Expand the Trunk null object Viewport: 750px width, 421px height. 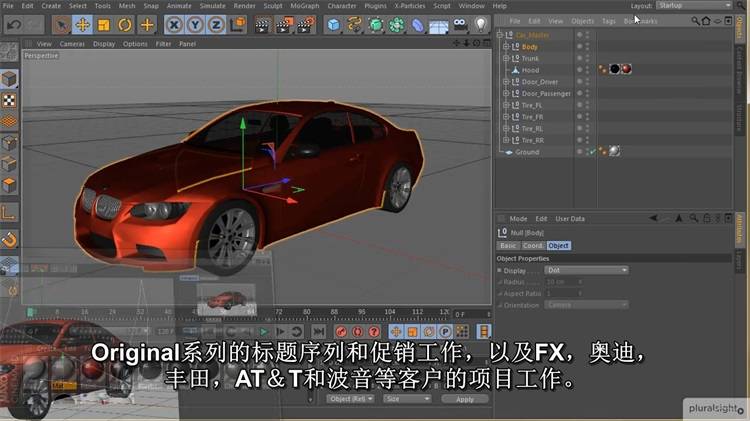[x=506, y=58]
